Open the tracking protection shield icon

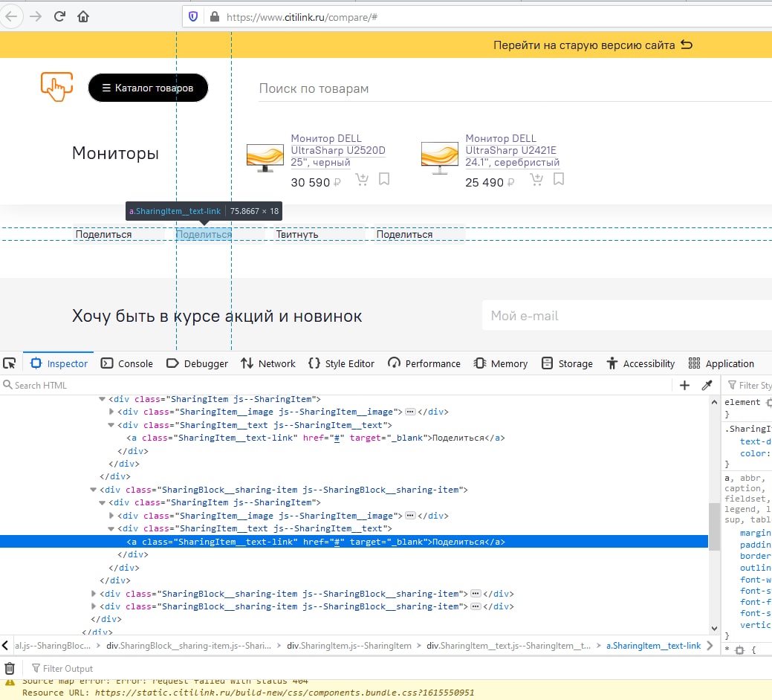pos(193,17)
